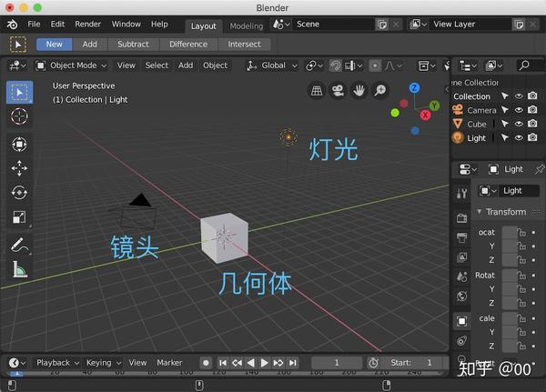Toggle camera view button in viewport
Viewport: 546px width, 392px height.
(x=338, y=91)
